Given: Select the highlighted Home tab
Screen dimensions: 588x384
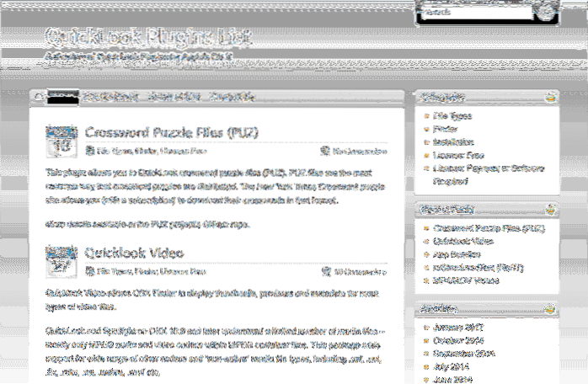Looking at the screenshot, I should [x=63, y=97].
